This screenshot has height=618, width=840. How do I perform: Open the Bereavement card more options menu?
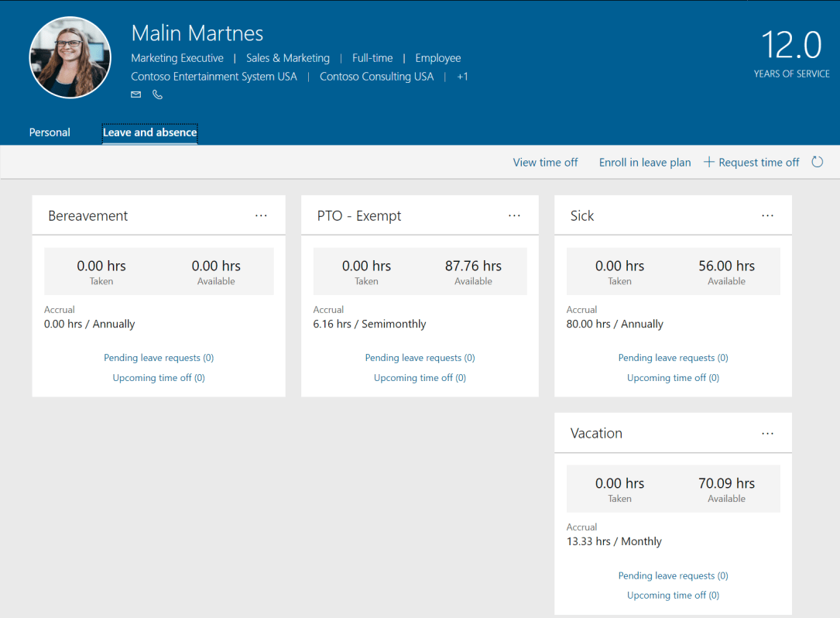(261, 215)
